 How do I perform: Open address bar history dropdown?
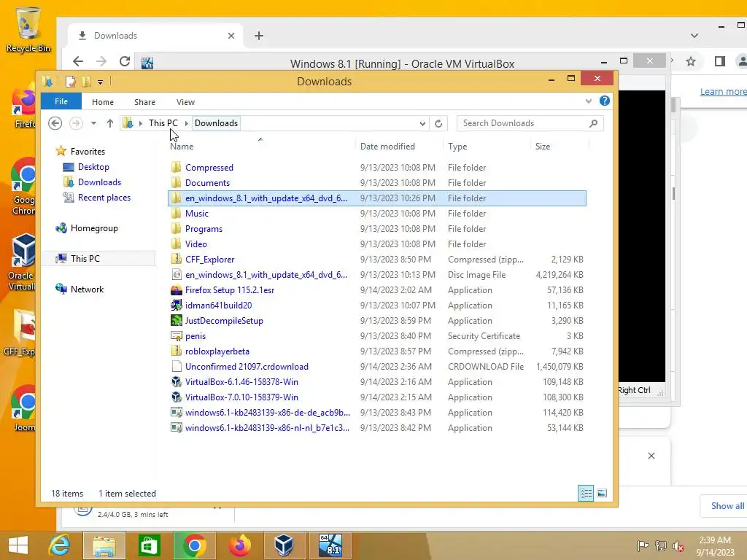[422, 123]
